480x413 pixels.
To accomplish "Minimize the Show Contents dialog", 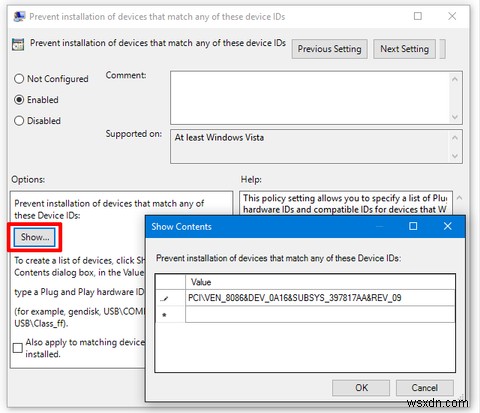I will 380,226.
